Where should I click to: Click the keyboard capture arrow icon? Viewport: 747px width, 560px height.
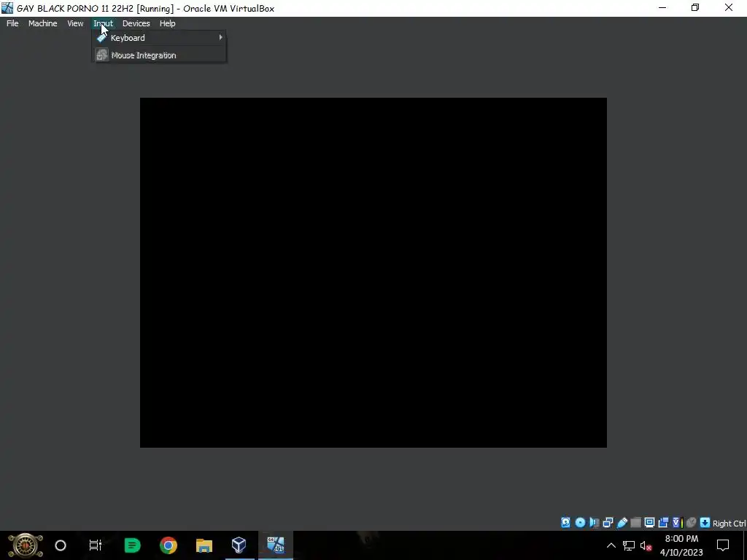(705, 523)
